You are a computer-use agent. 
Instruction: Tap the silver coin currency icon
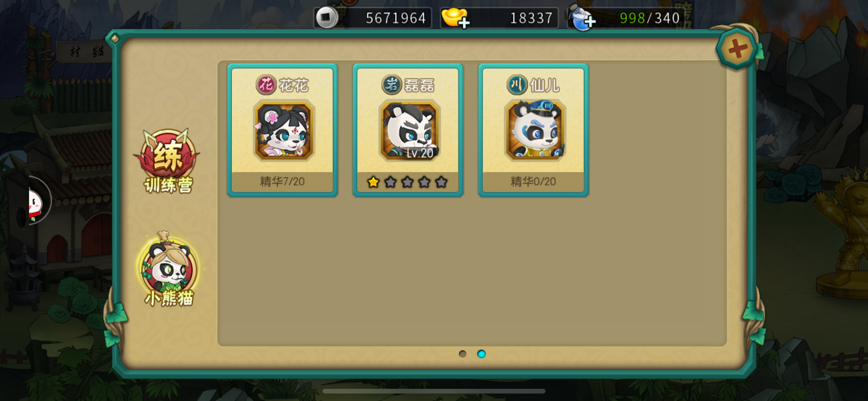326,17
